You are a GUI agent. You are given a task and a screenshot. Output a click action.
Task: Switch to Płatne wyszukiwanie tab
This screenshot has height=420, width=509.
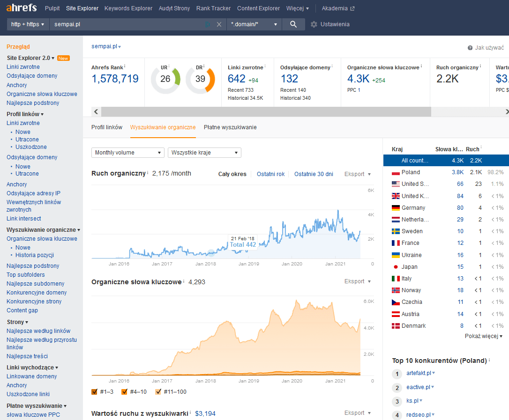[230, 127]
